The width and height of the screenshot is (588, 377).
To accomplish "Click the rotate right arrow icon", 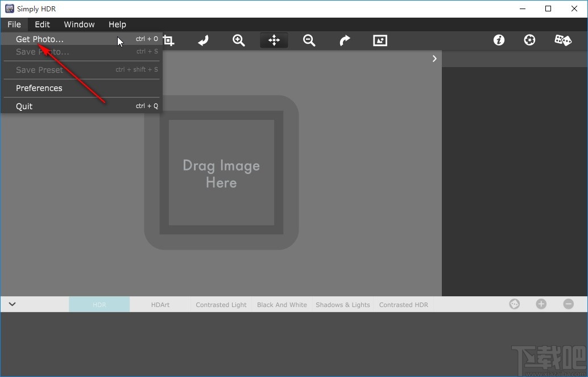I will coord(345,40).
